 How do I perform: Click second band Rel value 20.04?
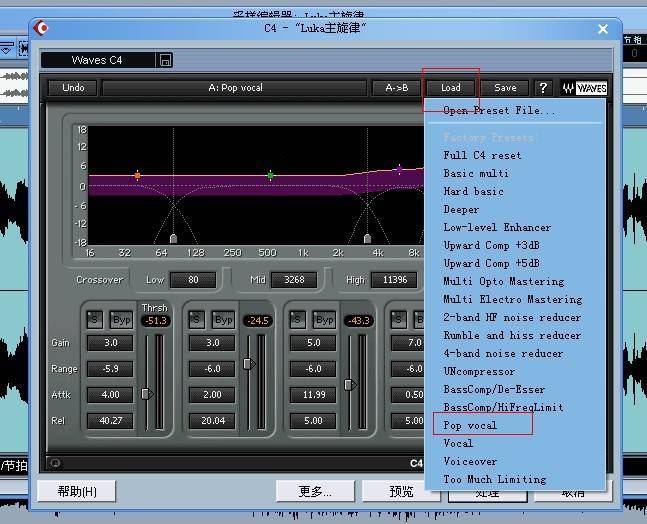pyautogui.click(x=213, y=421)
